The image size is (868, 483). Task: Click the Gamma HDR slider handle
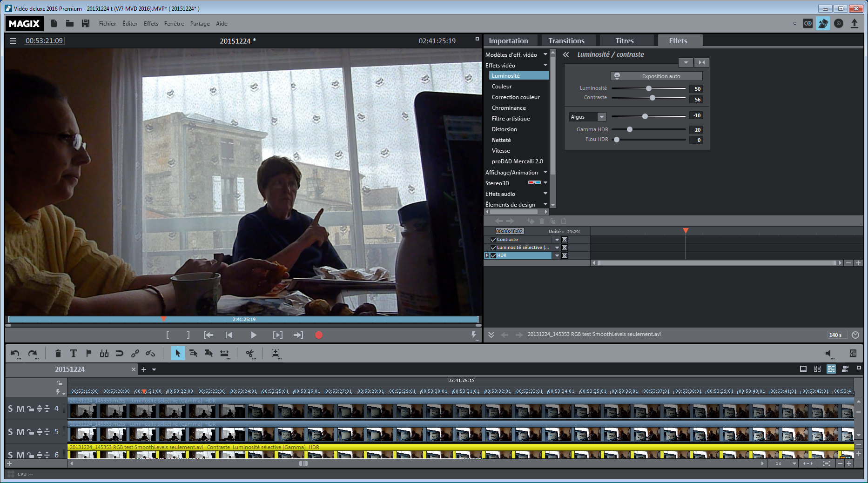[630, 129]
